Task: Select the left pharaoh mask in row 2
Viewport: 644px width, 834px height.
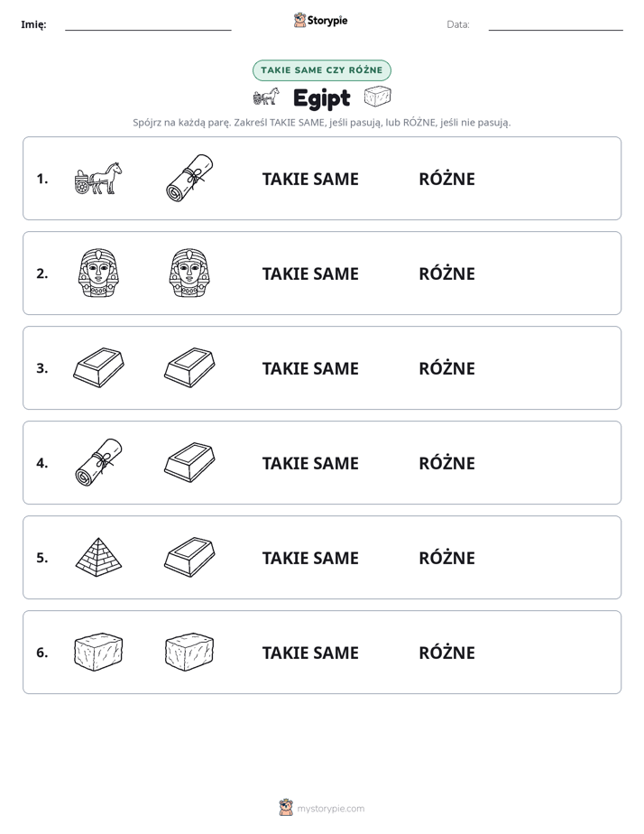Action: click(x=98, y=273)
